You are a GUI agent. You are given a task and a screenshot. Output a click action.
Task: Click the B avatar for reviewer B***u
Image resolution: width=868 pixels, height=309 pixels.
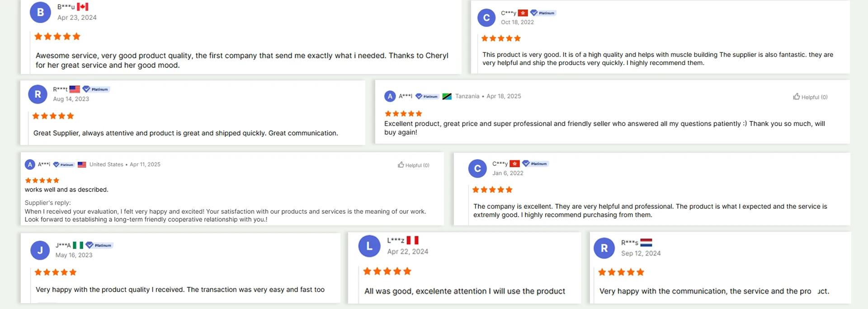pyautogui.click(x=40, y=12)
